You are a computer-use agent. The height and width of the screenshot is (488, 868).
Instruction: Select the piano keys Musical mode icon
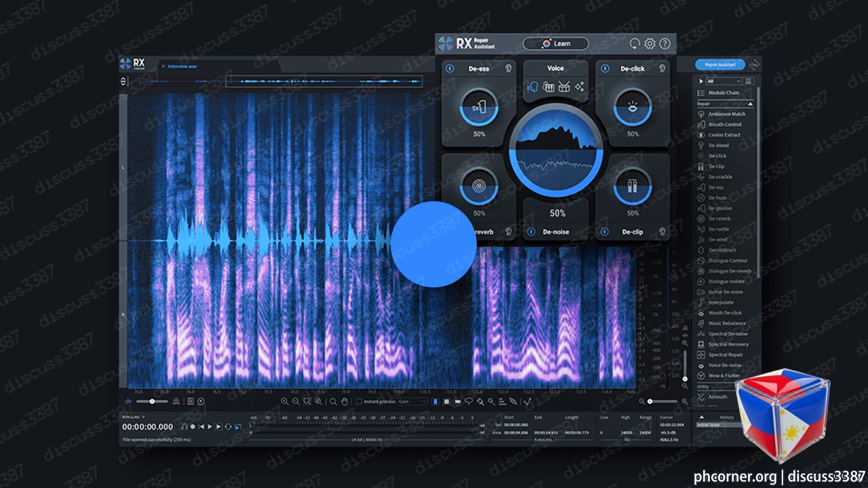549,87
